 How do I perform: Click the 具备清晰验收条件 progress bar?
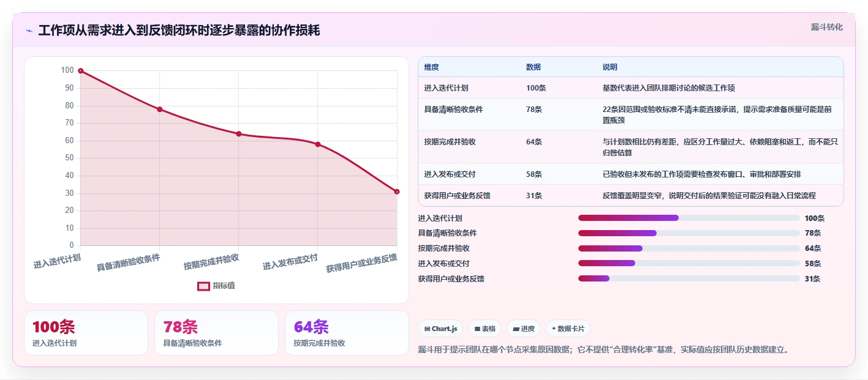click(x=689, y=233)
